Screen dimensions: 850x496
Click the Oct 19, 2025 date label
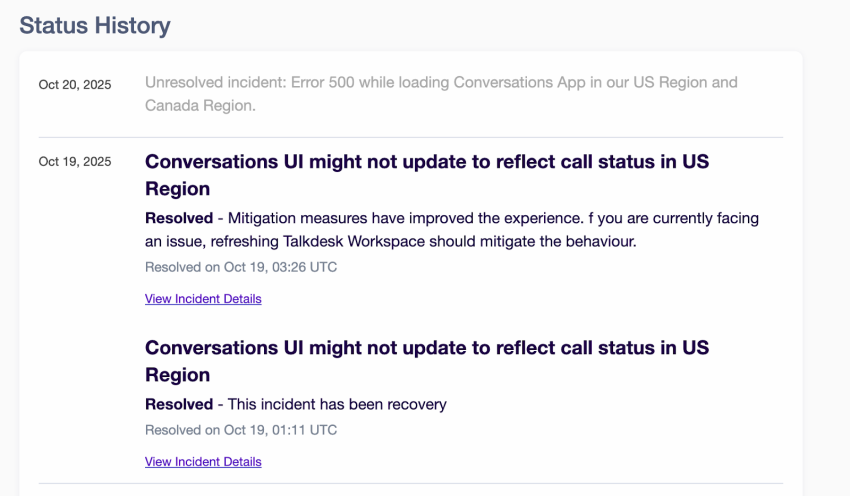point(75,162)
